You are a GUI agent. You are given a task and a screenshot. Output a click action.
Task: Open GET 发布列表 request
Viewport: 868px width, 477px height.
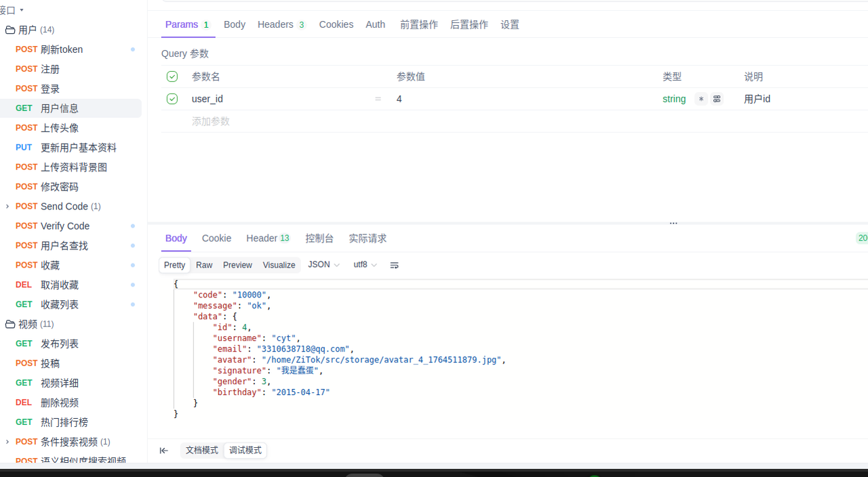click(x=71, y=344)
